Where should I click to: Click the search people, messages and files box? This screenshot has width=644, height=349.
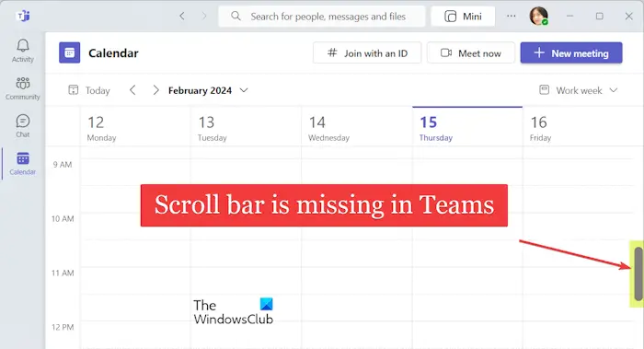(322, 17)
